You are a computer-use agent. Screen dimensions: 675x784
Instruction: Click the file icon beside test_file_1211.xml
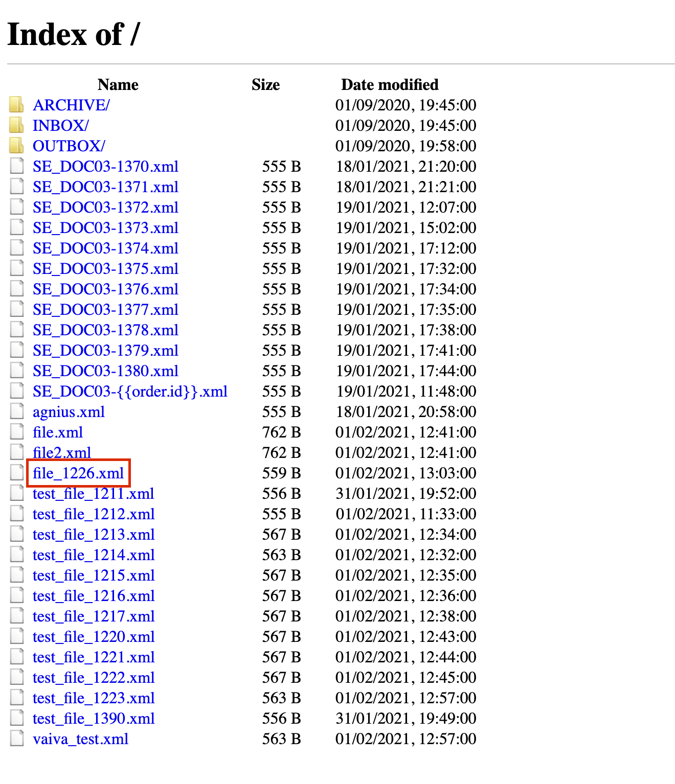[16, 493]
